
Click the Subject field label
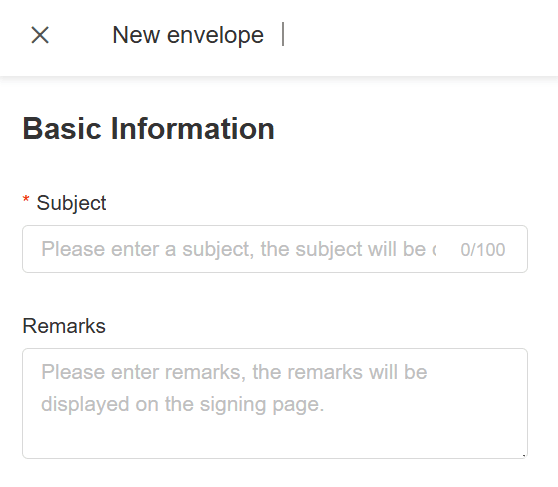pyautogui.click(x=71, y=203)
